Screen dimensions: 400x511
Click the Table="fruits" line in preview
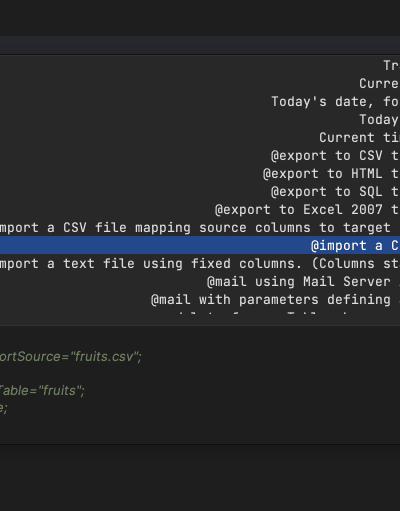tap(42, 391)
